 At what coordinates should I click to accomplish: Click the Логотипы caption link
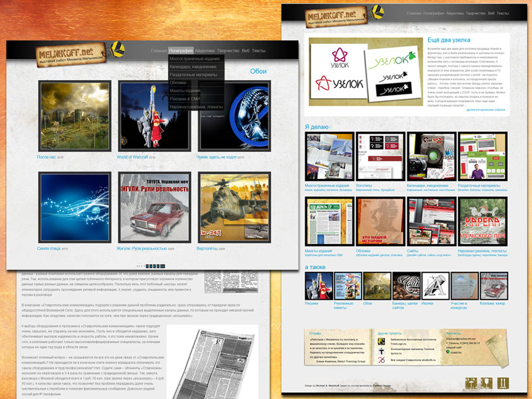coord(364,186)
